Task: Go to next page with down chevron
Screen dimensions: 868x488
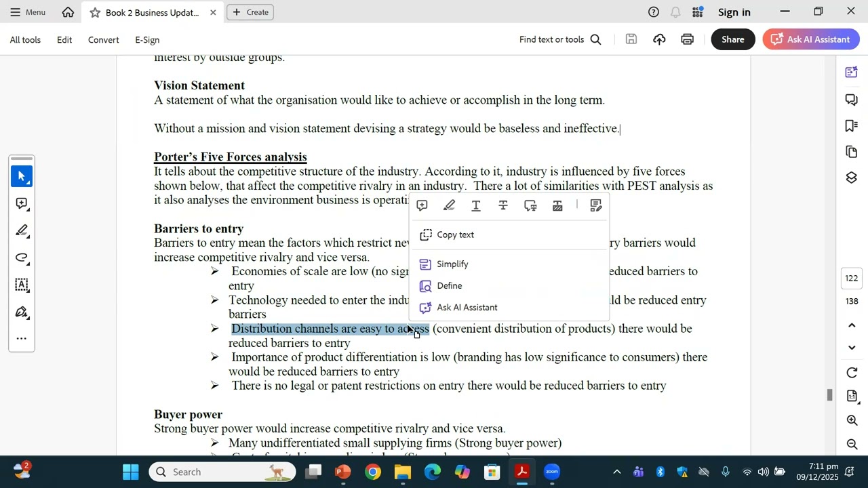Action: (852, 348)
